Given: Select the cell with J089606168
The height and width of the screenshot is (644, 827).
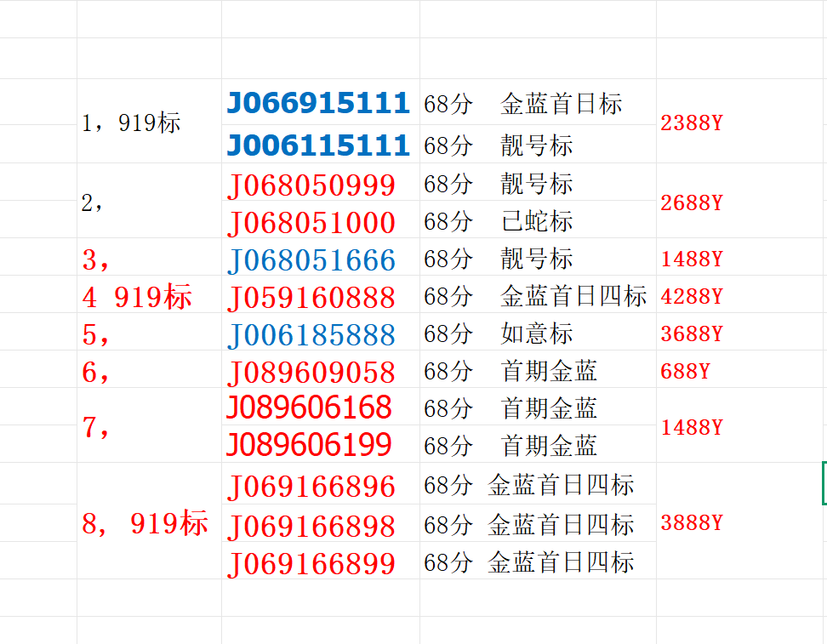Looking at the screenshot, I should 310,408.
